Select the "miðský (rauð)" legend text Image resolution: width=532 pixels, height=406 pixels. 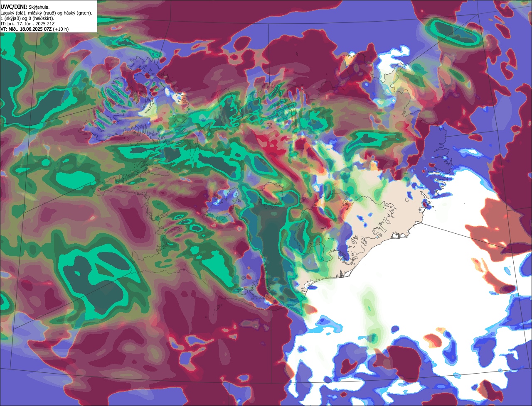[42, 13]
